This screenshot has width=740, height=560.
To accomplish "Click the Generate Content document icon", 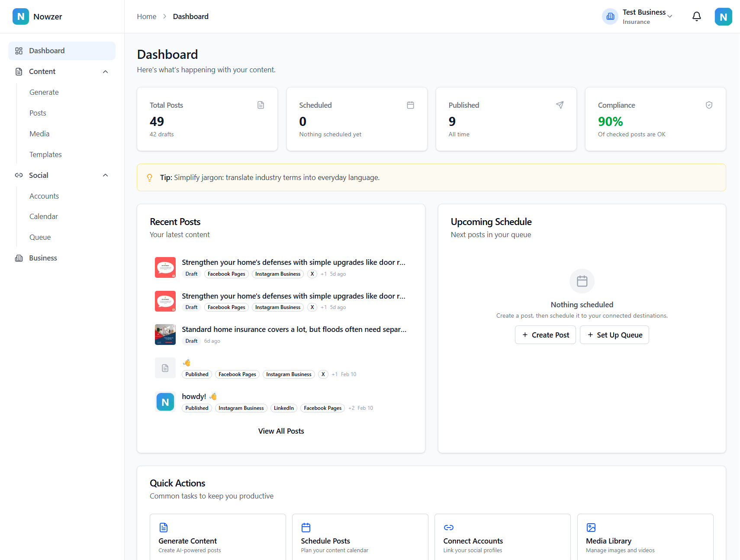I will (x=163, y=528).
